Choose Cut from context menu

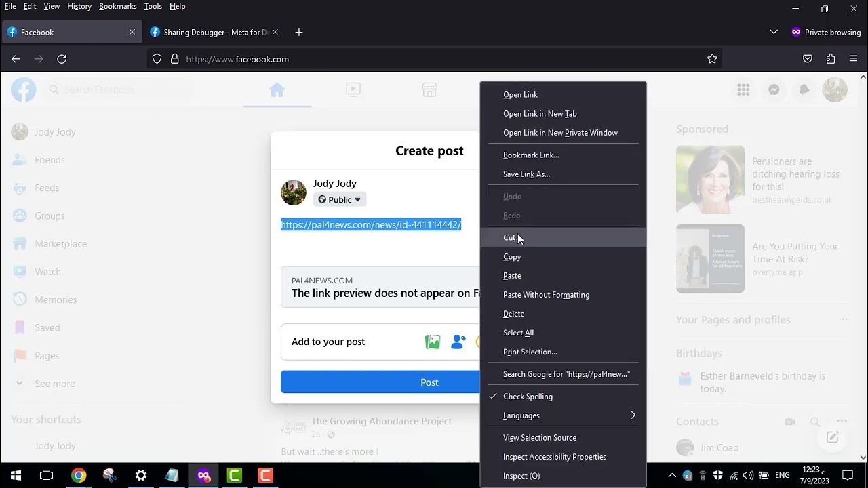tap(564, 237)
